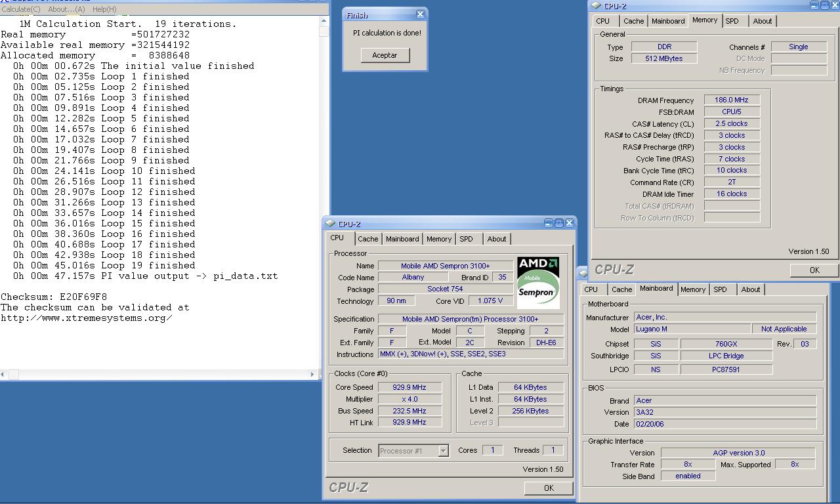The image size is (840, 504).
Task: Close the CPU-Z memory window
Action: (835, 5)
